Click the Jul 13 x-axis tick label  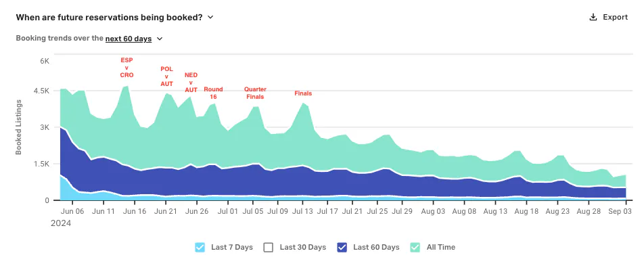click(302, 211)
